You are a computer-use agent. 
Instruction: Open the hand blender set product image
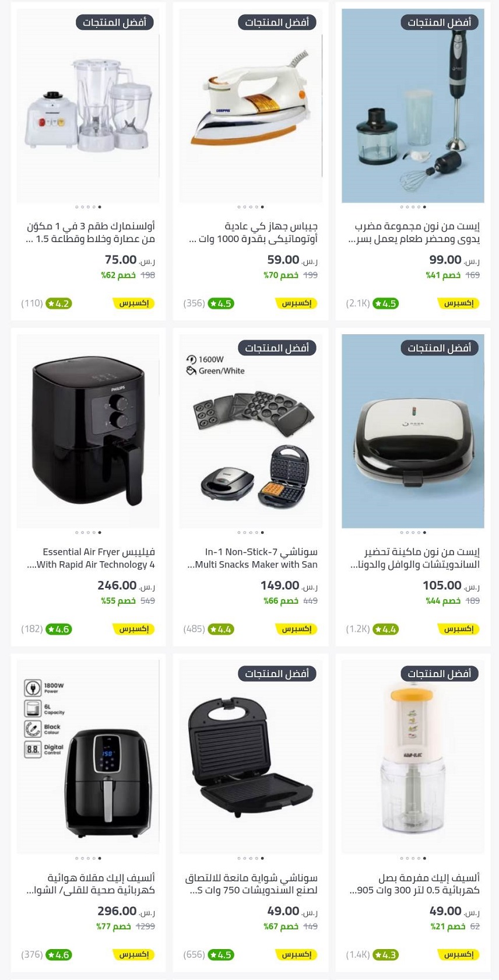pyautogui.click(x=413, y=106)
